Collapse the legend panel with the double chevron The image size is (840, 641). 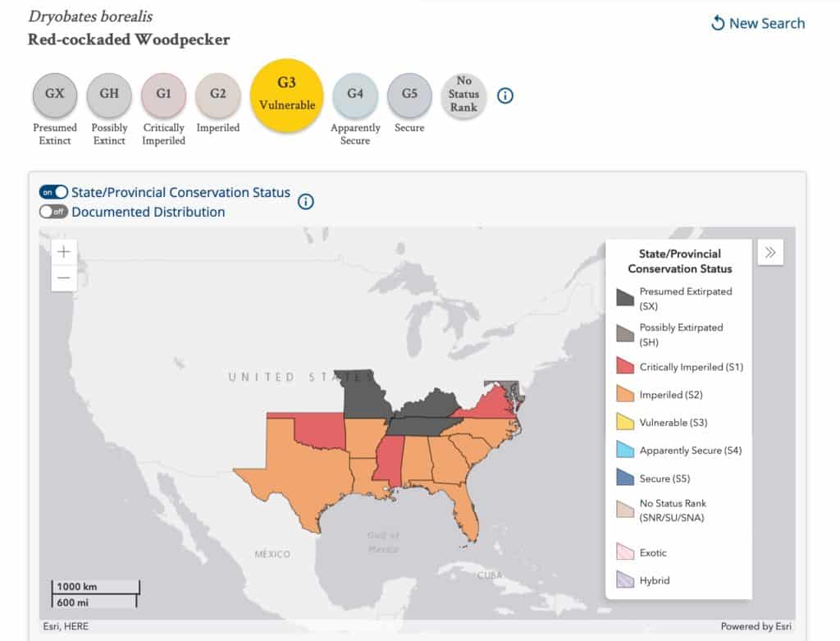(x=770, y=253)
